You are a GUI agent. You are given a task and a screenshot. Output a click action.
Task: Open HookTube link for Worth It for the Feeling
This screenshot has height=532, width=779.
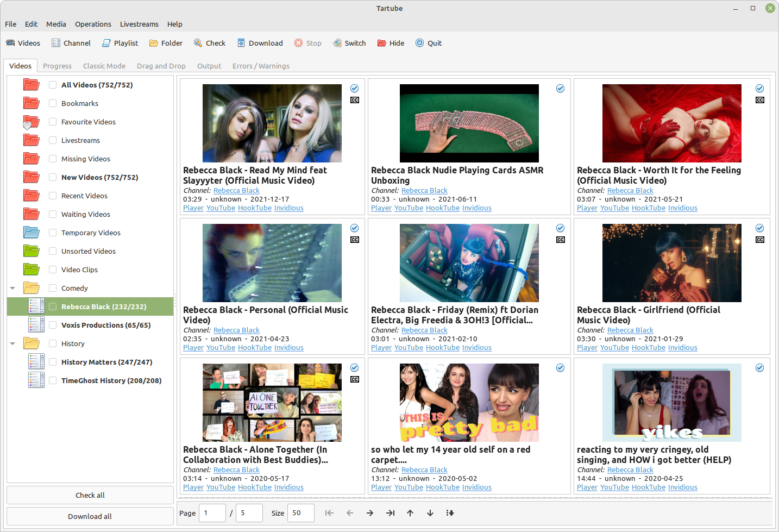click(649, 208)
